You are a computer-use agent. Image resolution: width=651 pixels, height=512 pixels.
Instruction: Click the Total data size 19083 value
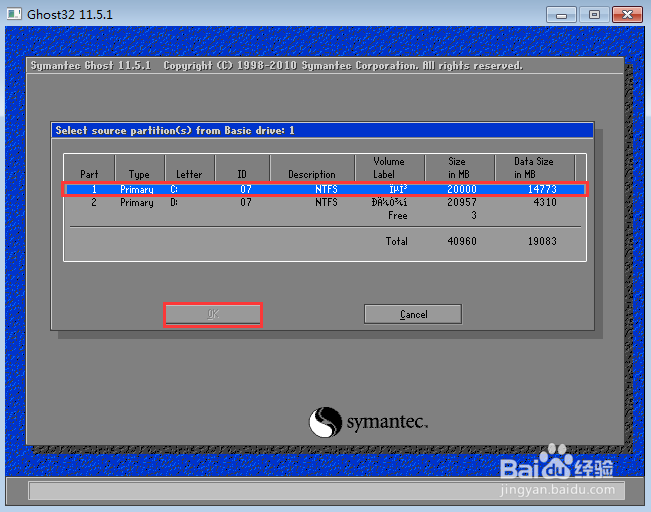coord(542,241)
